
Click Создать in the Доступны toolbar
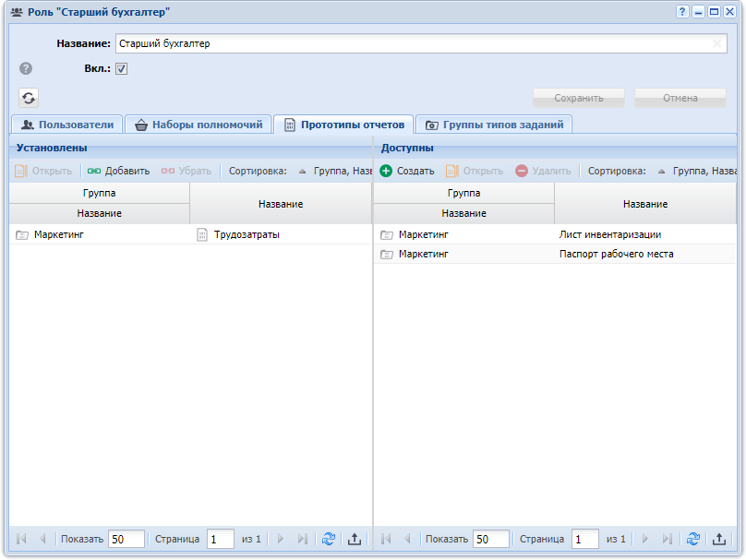[407, 171]
